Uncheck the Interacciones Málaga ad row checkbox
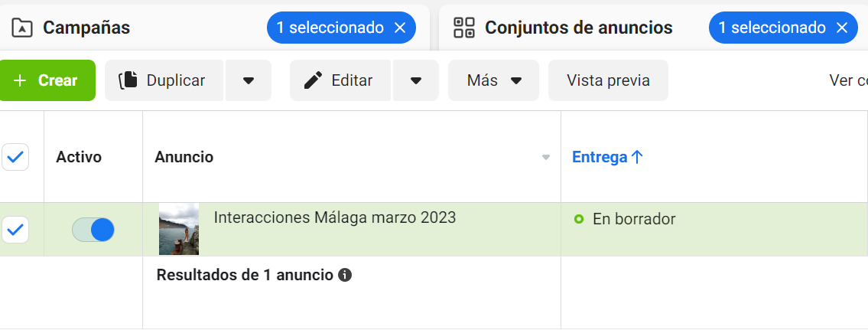The width and height of the screenshot is (868, 330). tap(15, 229)
